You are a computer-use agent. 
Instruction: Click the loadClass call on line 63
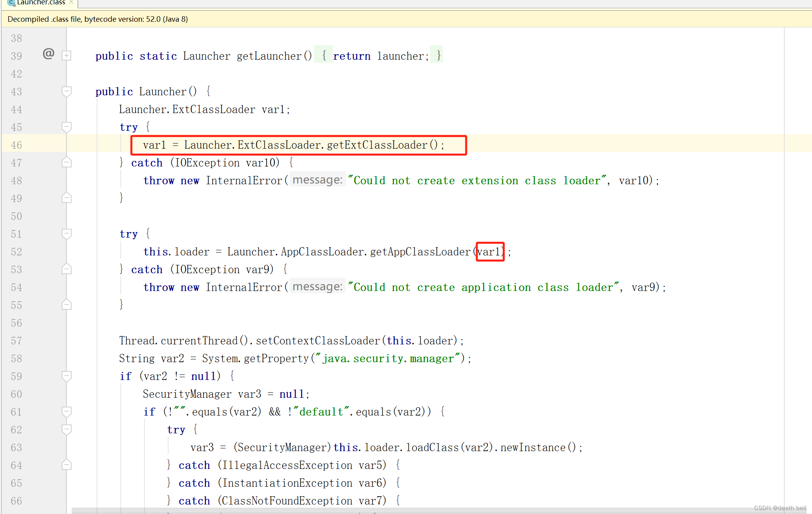click(432, 448)
